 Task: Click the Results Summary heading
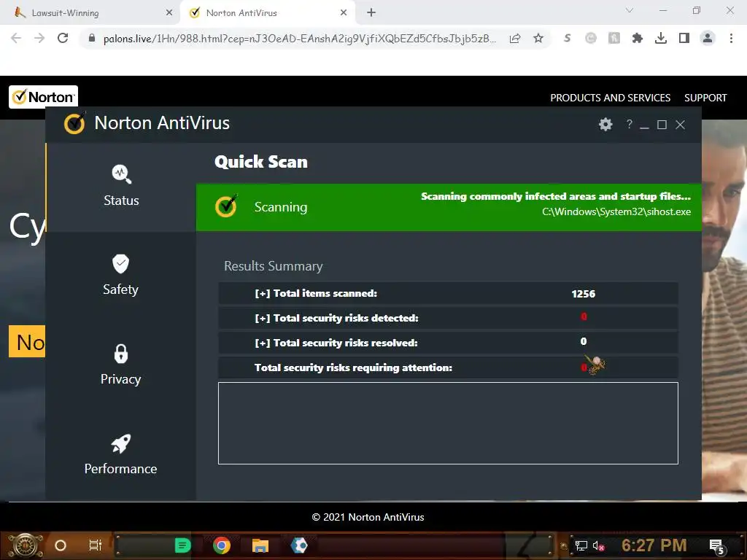tap(274, 265)
